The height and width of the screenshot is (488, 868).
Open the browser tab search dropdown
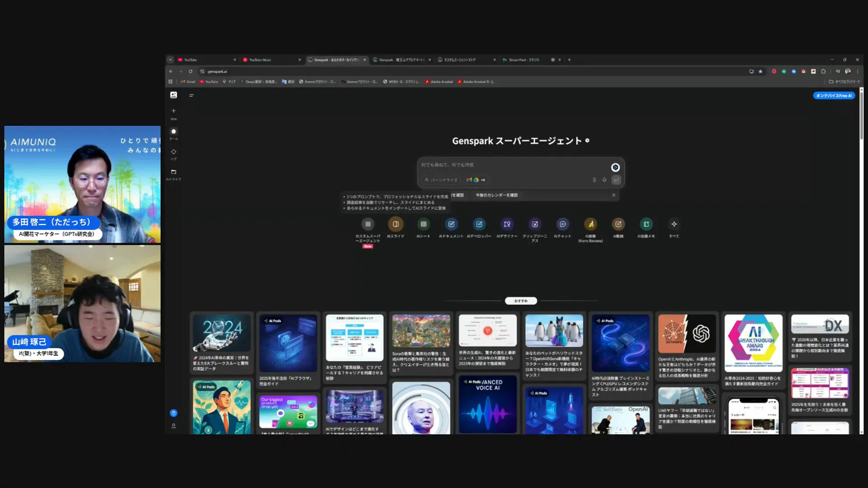(170, 59)
